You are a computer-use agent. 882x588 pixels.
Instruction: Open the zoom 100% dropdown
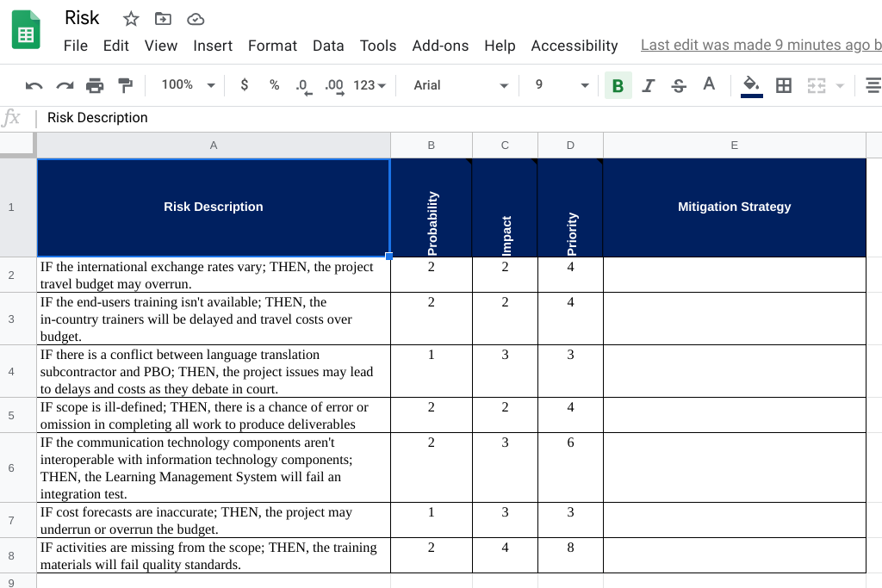[188, 85]
